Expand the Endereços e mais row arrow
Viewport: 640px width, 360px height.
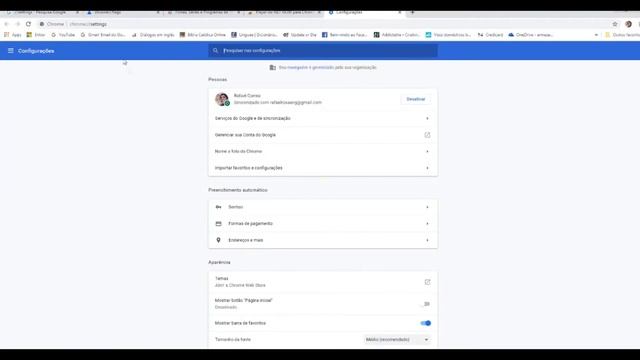coord(427,240)
